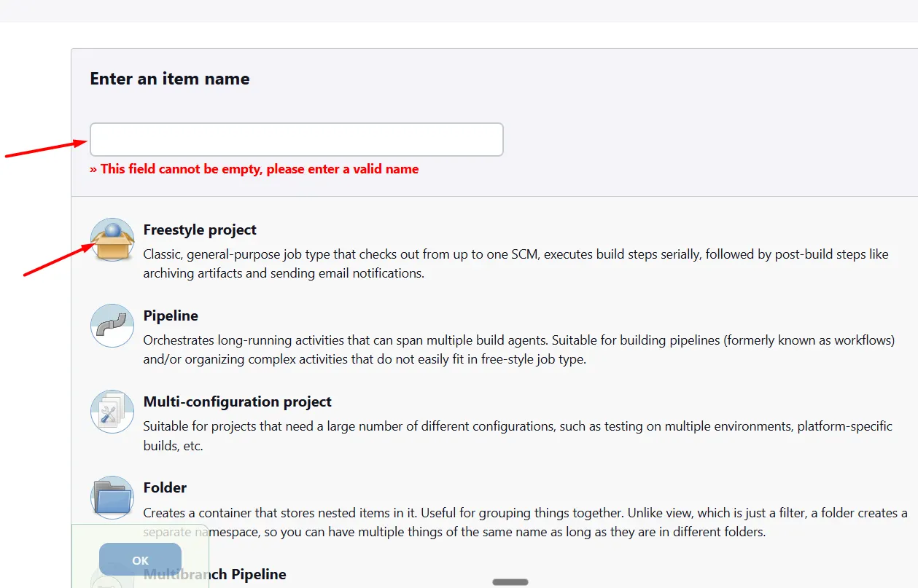Viewport: 918px width, 588px height.
Task: Click the red 'field cannot be empty' error message
Action: tap(254, 169)
